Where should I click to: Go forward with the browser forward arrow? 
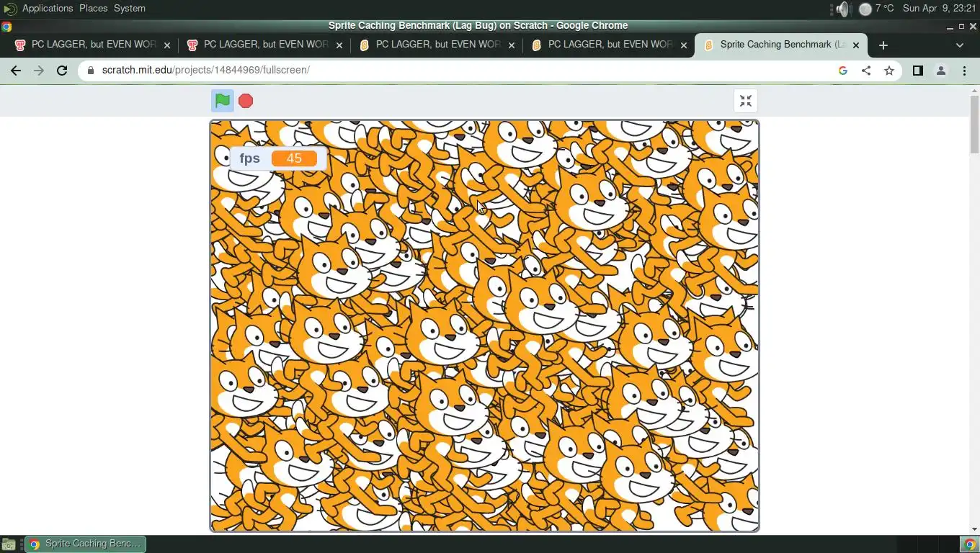(x=39, y=71)
